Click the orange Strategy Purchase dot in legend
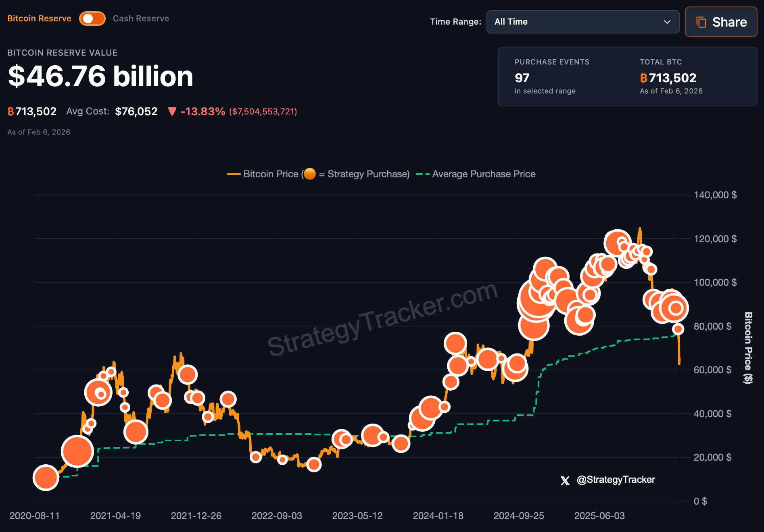The width and height of the screenshot is (764, 532). coord(310,174)
